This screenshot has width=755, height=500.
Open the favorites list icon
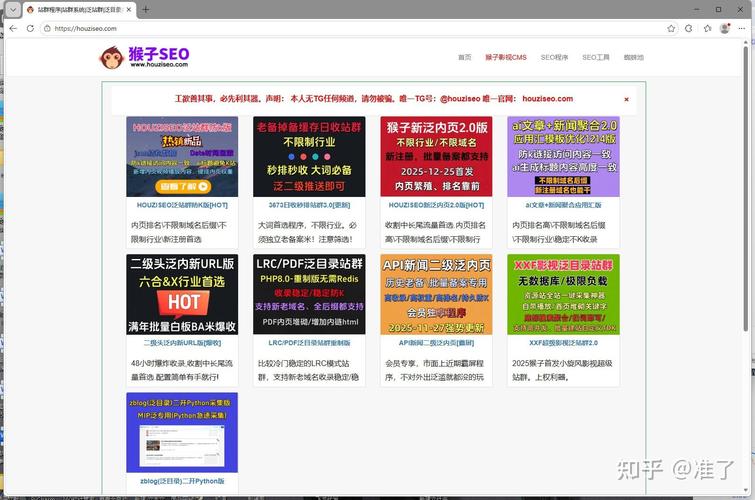pyautogui.click(x=707, y=28)
